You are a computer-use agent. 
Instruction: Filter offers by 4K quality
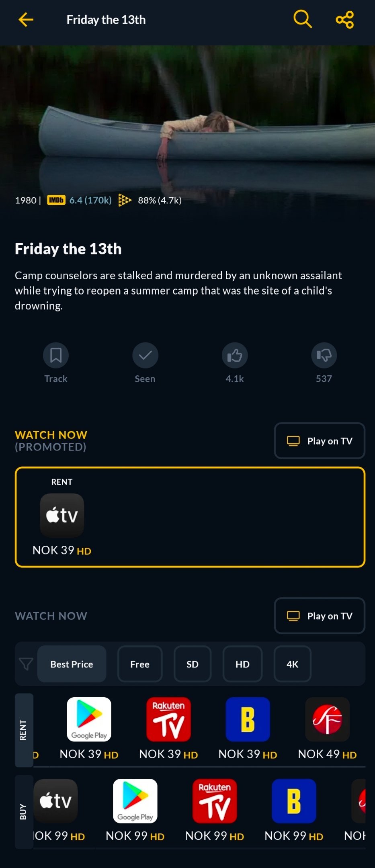click(293, 664)
